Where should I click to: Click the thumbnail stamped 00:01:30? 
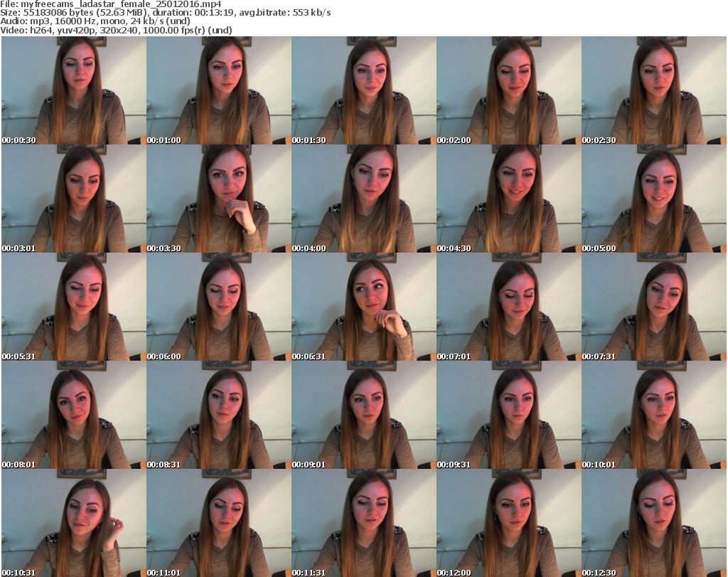(x=364, y=90)
